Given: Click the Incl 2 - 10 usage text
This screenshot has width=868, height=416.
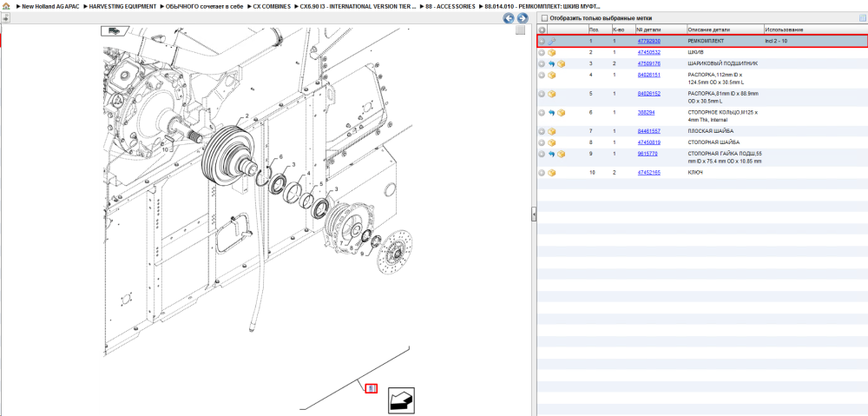Looking at the screenshot, I should coord(775,41).
